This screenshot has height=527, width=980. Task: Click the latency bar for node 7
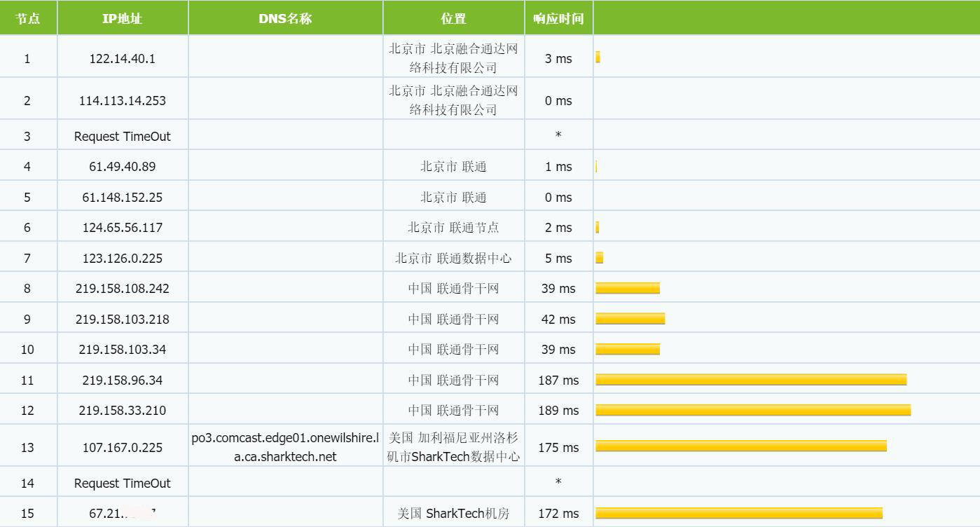point(600,258)
